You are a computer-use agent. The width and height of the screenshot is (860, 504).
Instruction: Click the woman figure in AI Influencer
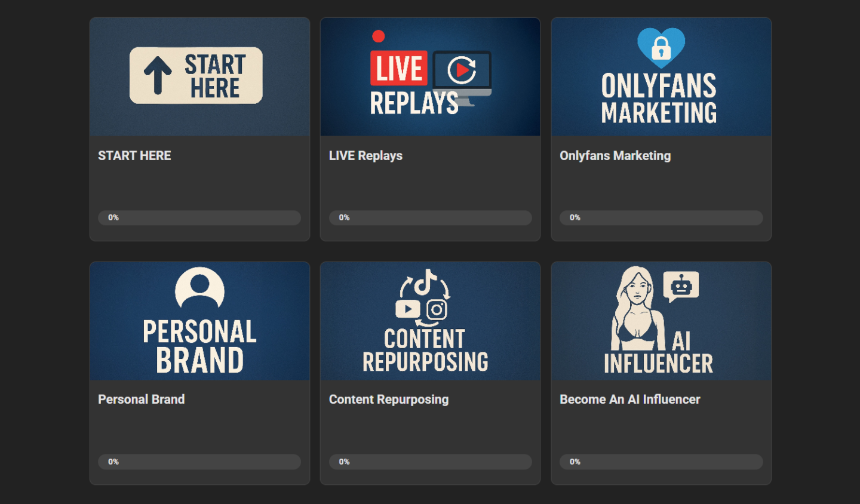point(637,308)
